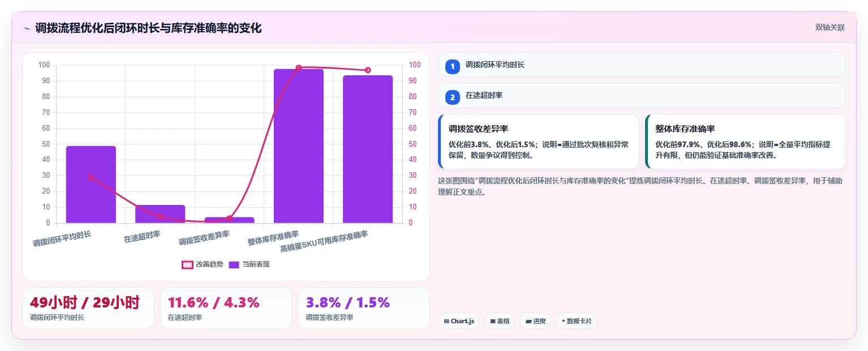Select numbered badge 2 for 在途超时率
This screenshot has width=868, height=351.
pos(452,97)
